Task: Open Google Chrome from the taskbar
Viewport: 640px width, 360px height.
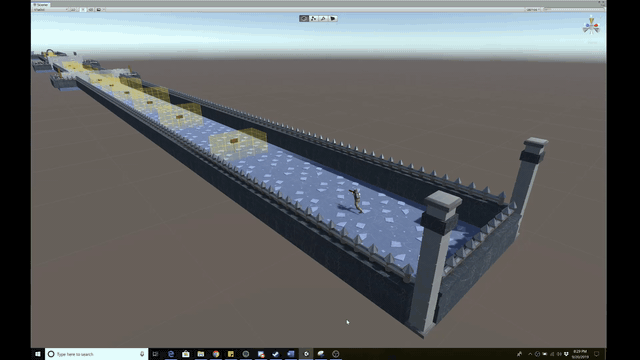Action: (x=216, y=354)
